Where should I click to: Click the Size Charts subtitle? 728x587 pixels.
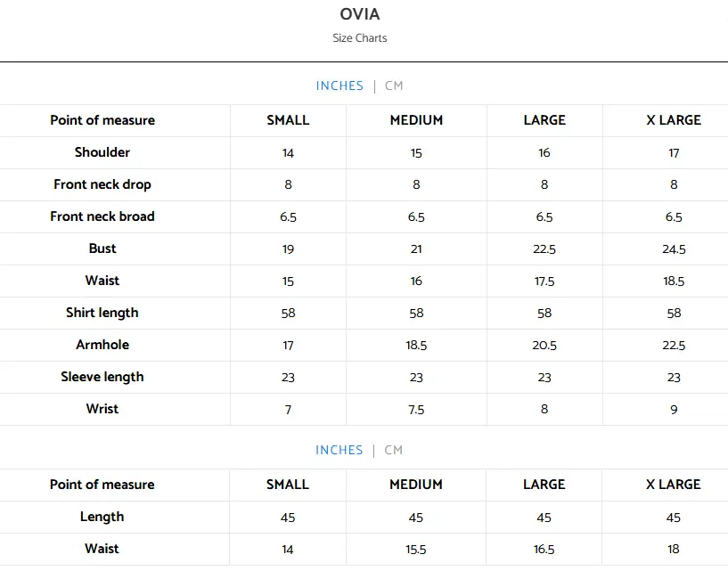(x=359, y=38)
